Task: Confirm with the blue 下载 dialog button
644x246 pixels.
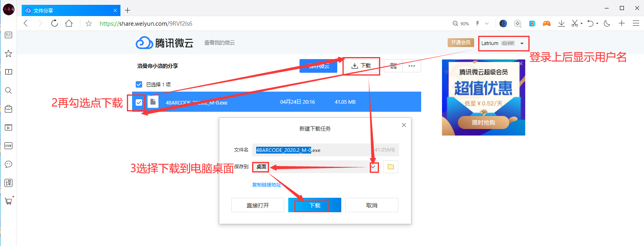Action: coord(315,205)
